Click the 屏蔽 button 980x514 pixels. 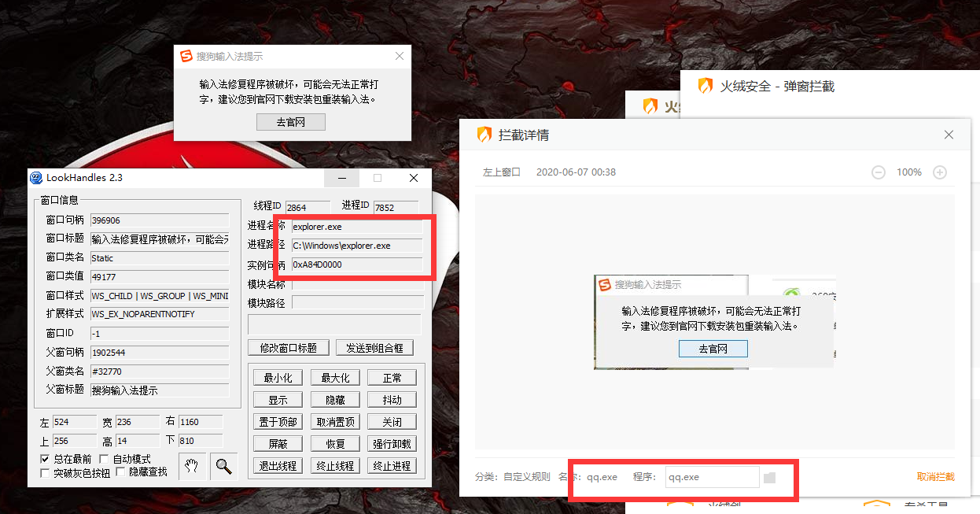[278, 444]
